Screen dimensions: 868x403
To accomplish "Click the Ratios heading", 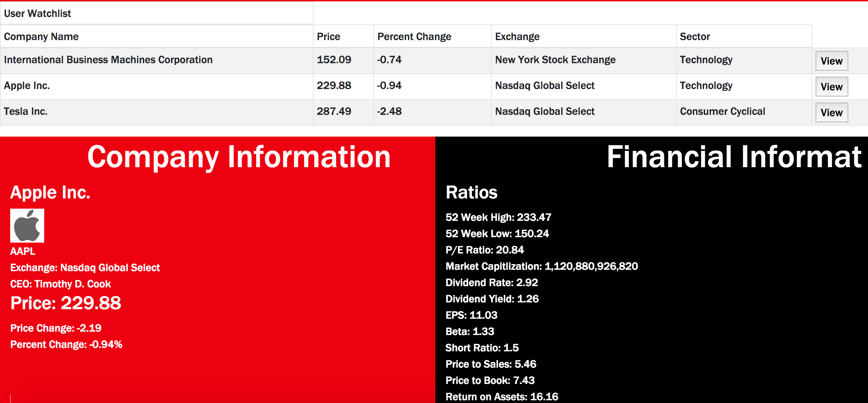I will pyautogui.click(x=472, y=192).
